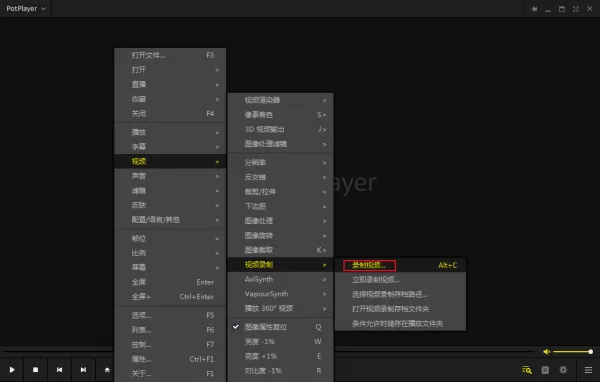The image size is (600, 382).
Task: Open 选项... F5 entry
Action: (170, 315)
